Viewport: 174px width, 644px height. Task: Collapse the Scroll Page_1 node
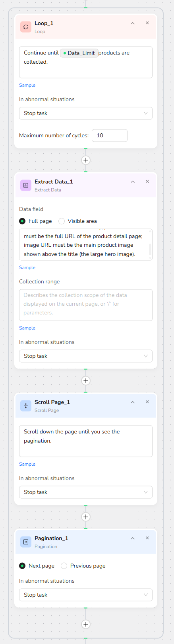click(133, 402)
